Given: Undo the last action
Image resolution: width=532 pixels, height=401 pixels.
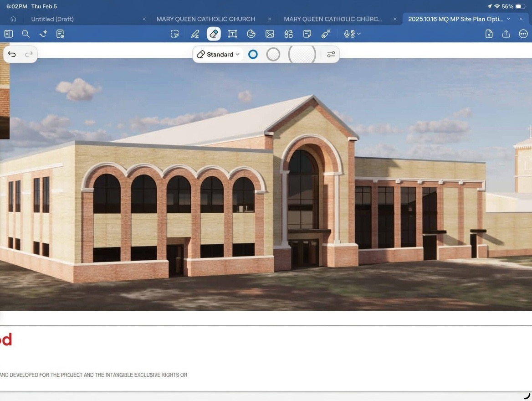Looking at the screenshot, I should [x=12, y=54].
